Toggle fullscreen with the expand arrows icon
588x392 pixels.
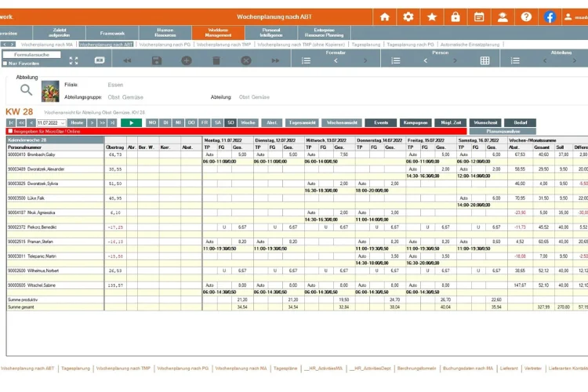coord(74,61)
